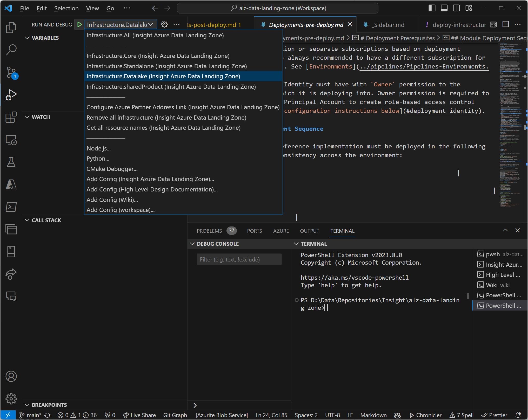528x420 pixels.
Task: Click the main* branch indicator
Action: click(x=30, y=415)
